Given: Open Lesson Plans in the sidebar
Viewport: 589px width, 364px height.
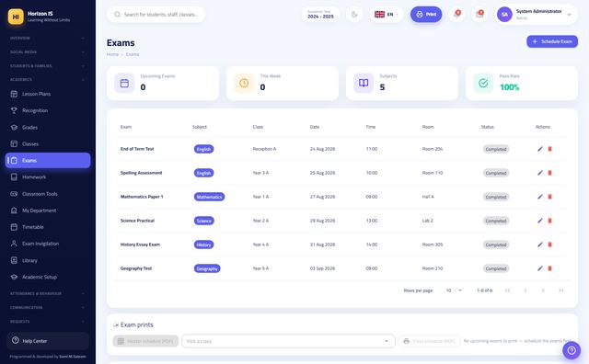Looking at the screenshot, I should click(48, 94).
